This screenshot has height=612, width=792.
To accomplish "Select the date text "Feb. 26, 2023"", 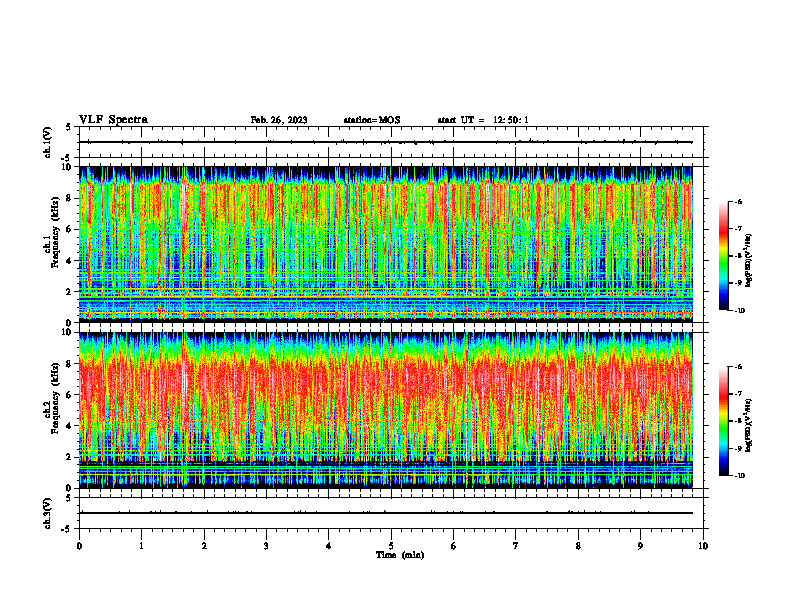I will (279, 120).
